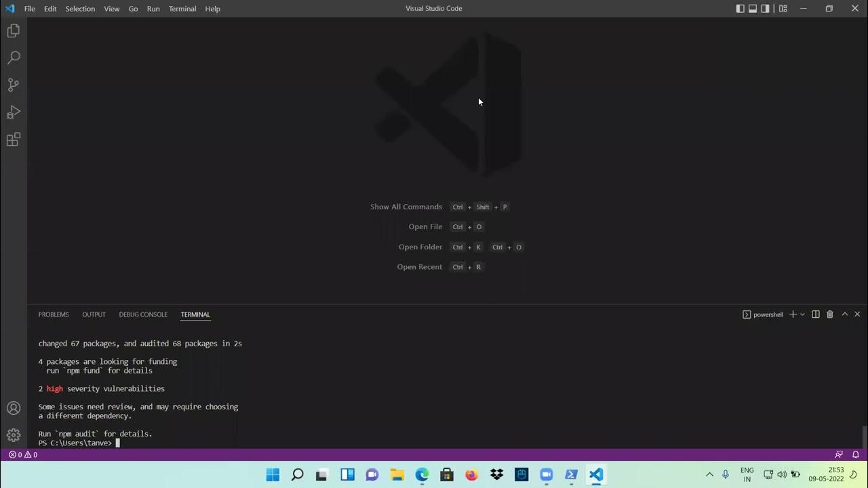The image size is (868, 488).
Task: Open the Accounts menu icon
Action: click(x=14, y=408)
